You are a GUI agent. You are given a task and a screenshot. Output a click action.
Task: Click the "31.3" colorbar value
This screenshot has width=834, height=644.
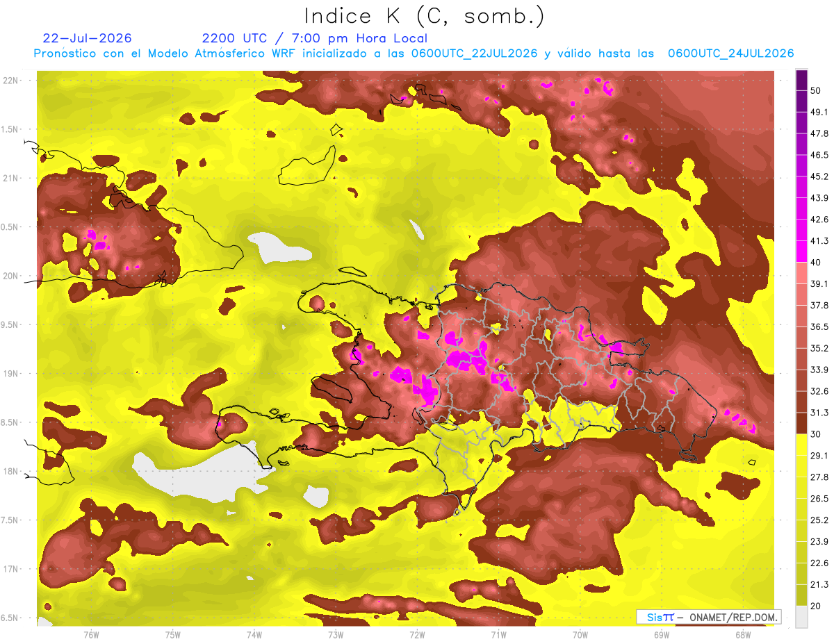tap(819, 413)
